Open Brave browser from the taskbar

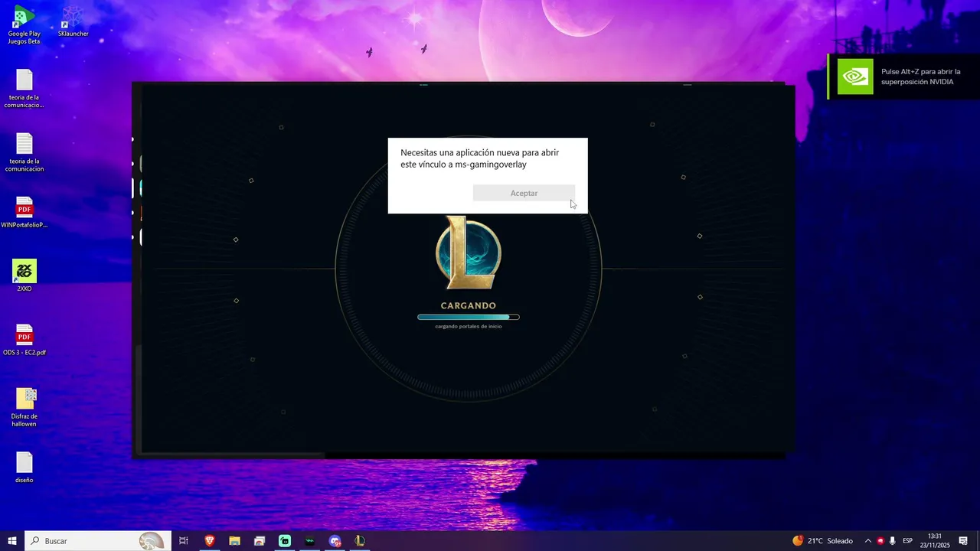210,541
